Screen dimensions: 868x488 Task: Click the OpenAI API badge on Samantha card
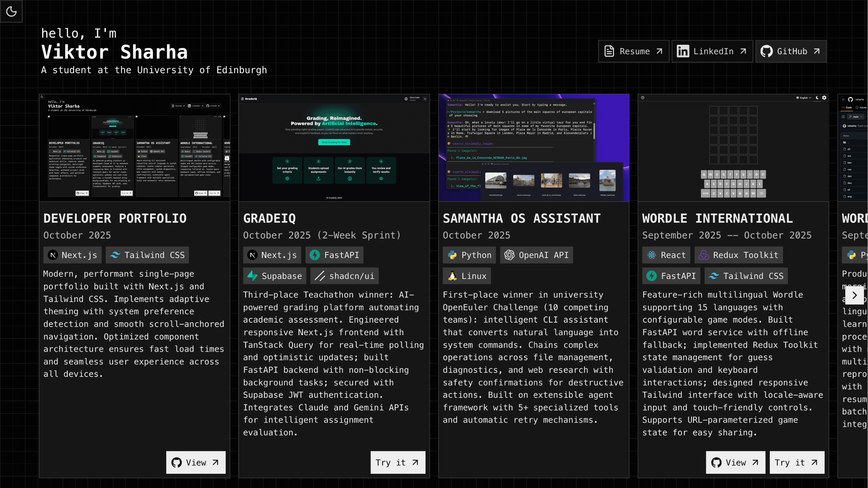[536, 255]
